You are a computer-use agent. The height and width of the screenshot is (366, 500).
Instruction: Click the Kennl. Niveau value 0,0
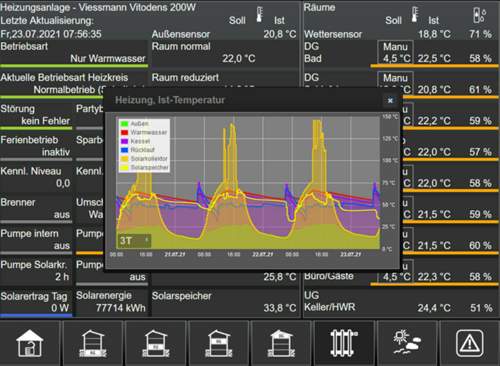coord(63,183)
